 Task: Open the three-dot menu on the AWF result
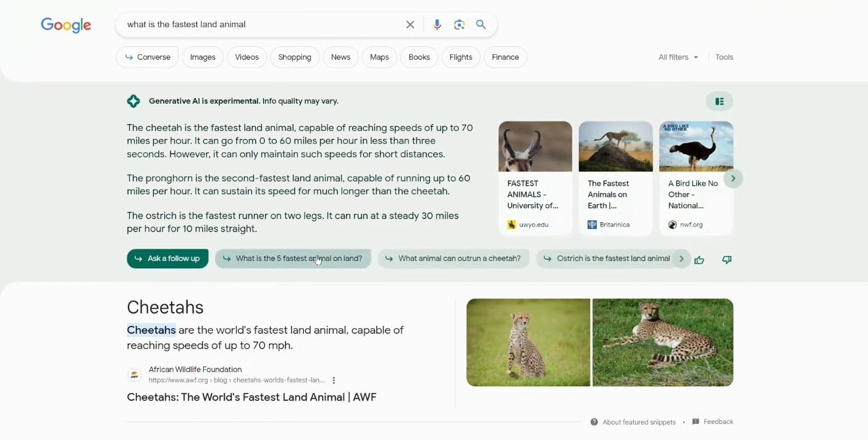click(x=334, y=380)
